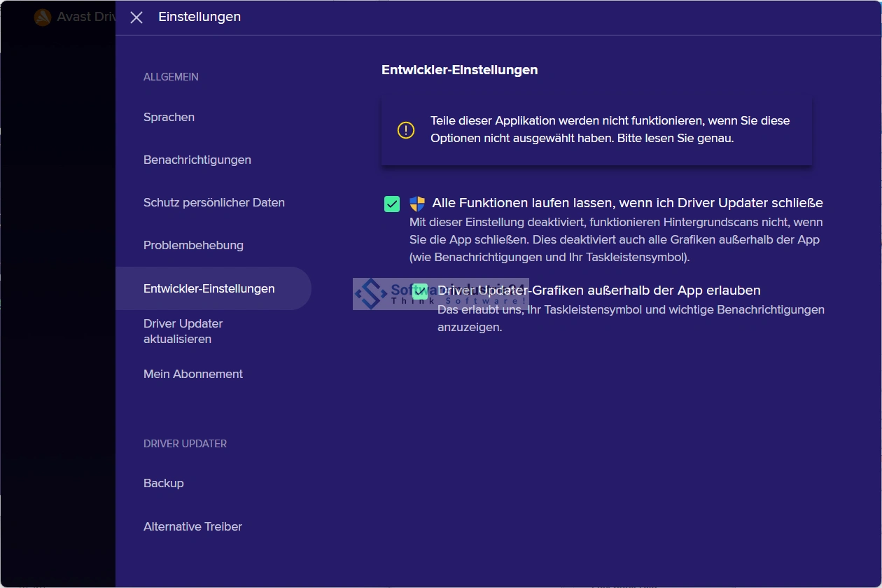Uncheck the Alle Funktionen laufen lassen checkbox
The width and height of the screenshot is (882, 588).
[x=392, y=204]
